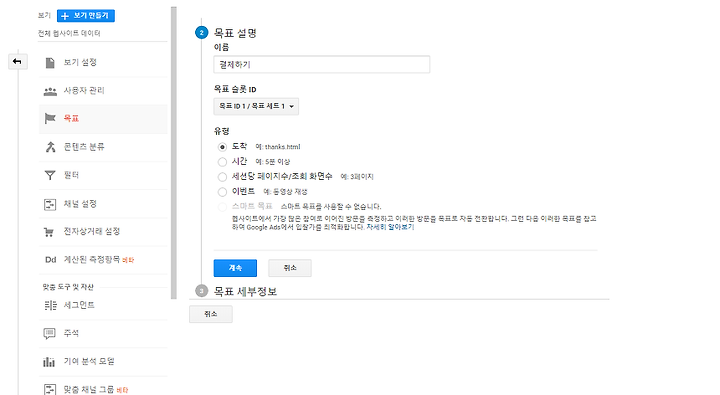Click the bottom 취소 button below 목표 세부정보
Viewport: 720px width, 395px height.
[211, 314]
